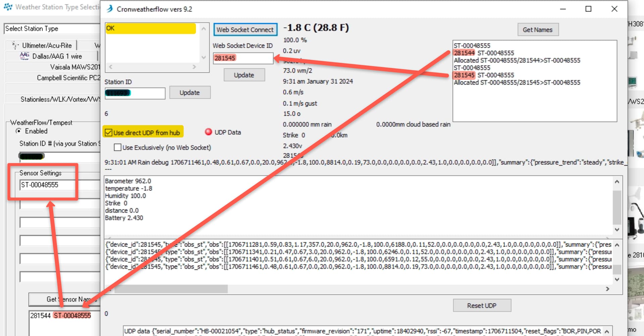
Task: Click the 73.0 wm/2 solar reading
Action: click(x=298, y=70)
